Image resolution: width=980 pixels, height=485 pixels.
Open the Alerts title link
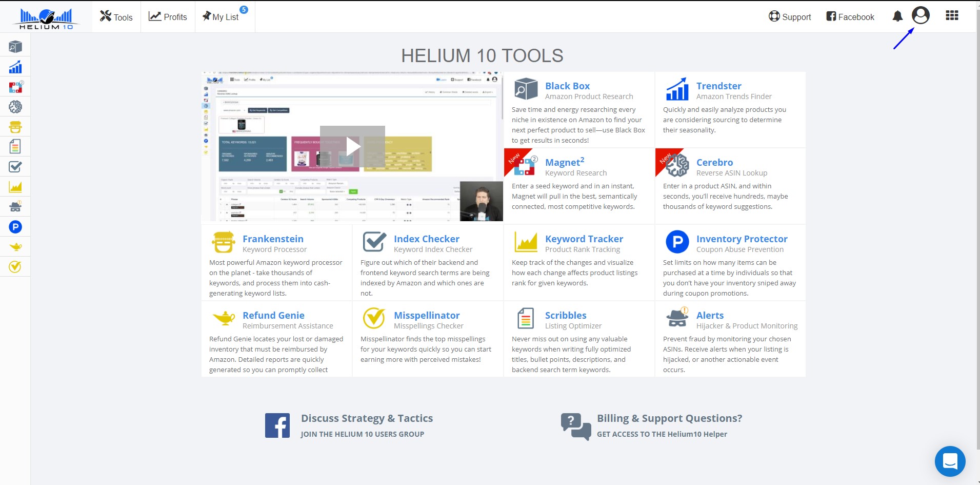pos(710,315)
